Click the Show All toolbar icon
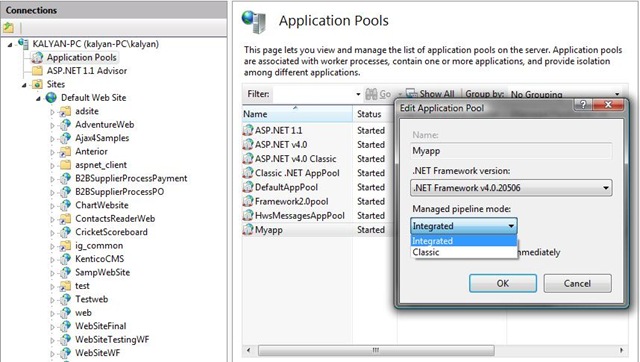This screenshot has width=640, height=362. [411, 94]
